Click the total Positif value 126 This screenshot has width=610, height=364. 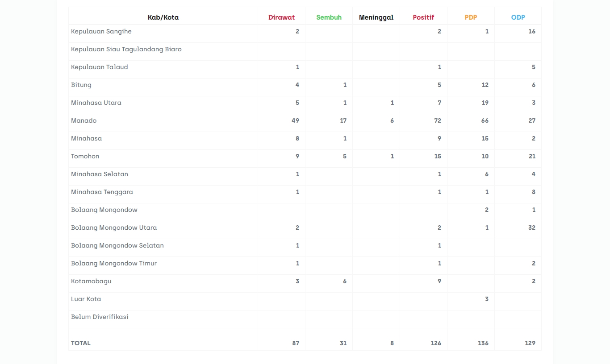[x=436, y=343]
